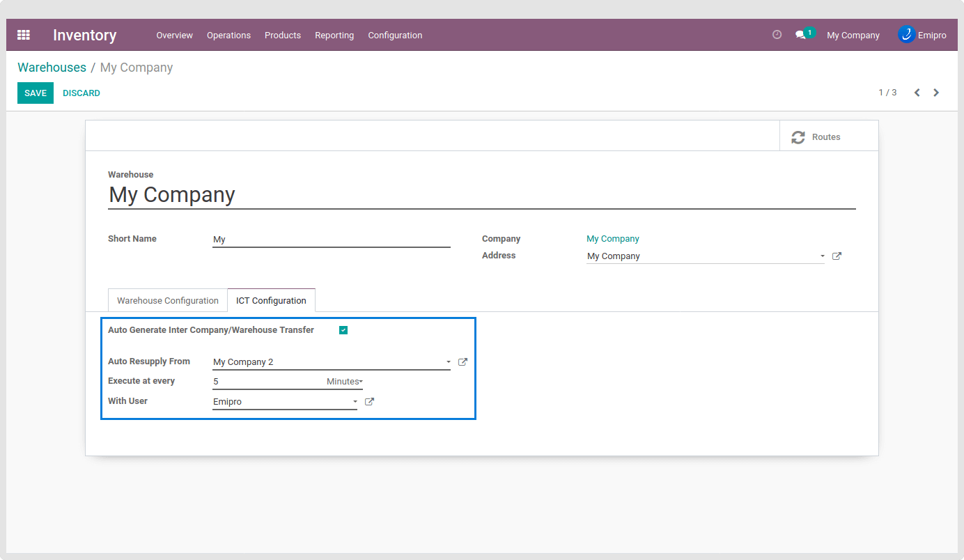Open external link beside Auto Resupply From

point(462,362)
